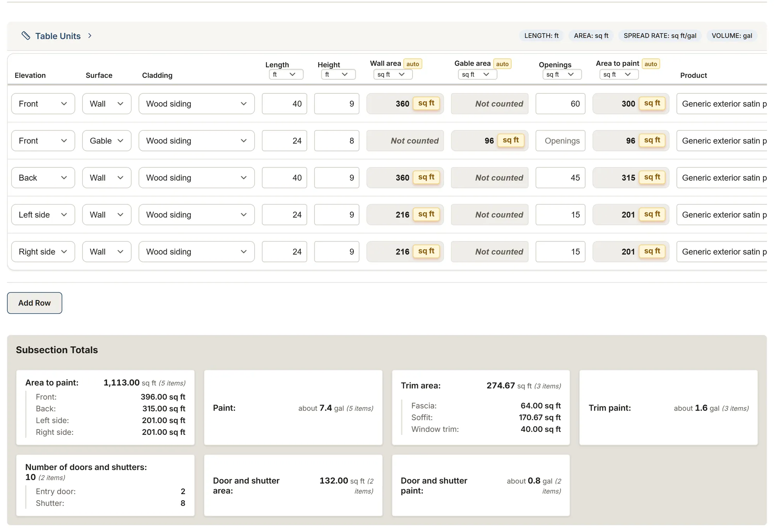Click the Length field showing 40 in Back row
Image resolution: width=774 pixels, height=532 pixels.
coord(284,178)
